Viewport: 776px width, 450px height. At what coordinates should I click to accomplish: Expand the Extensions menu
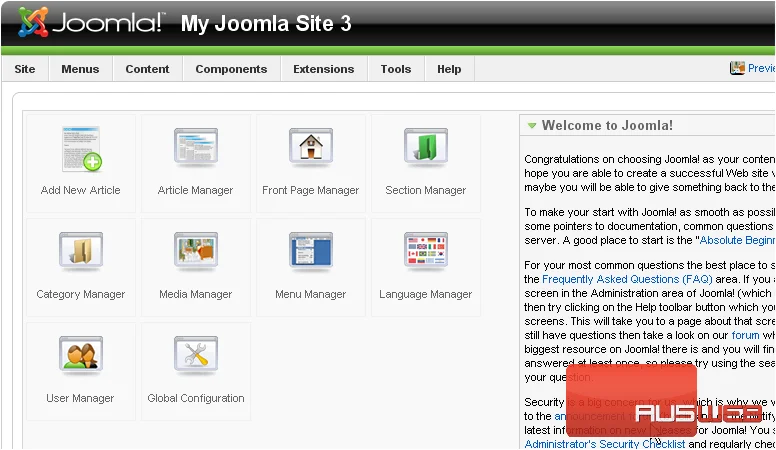[324, 69]
